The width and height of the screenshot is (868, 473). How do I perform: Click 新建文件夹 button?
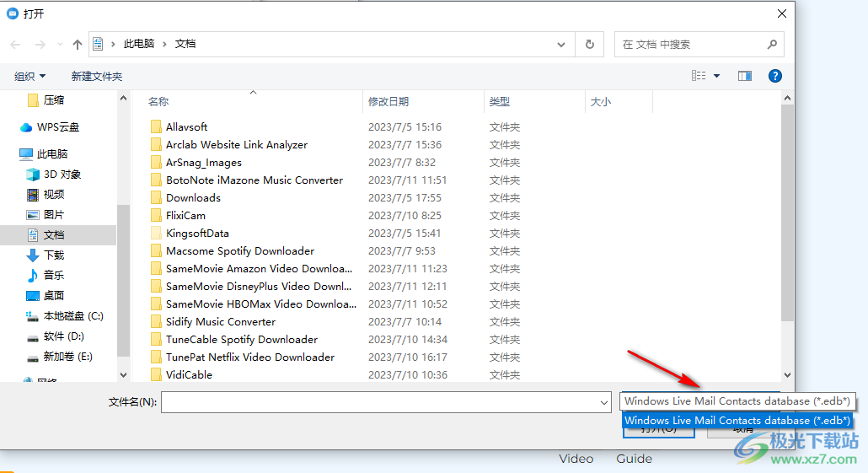click(97, 77)
